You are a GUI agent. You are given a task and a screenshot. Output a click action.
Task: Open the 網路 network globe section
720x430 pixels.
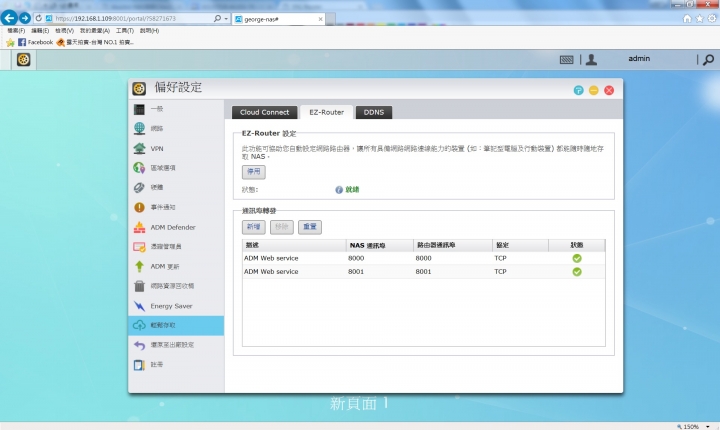click(176, 129)
